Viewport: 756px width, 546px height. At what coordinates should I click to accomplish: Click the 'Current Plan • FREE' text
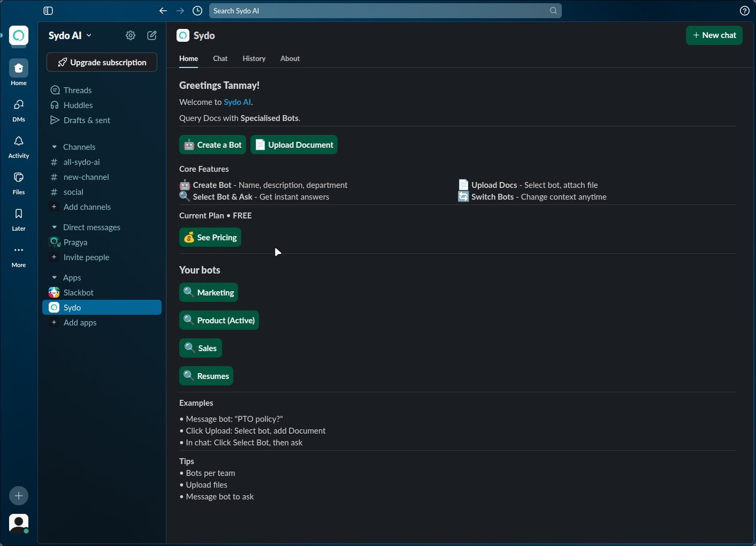click(215, 215)
